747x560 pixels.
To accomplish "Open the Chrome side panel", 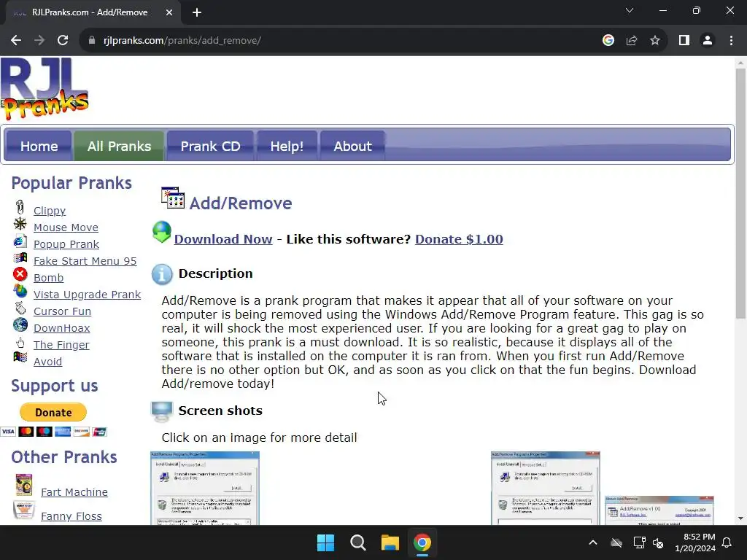I will pyautogui.click(x=684, y=41).
